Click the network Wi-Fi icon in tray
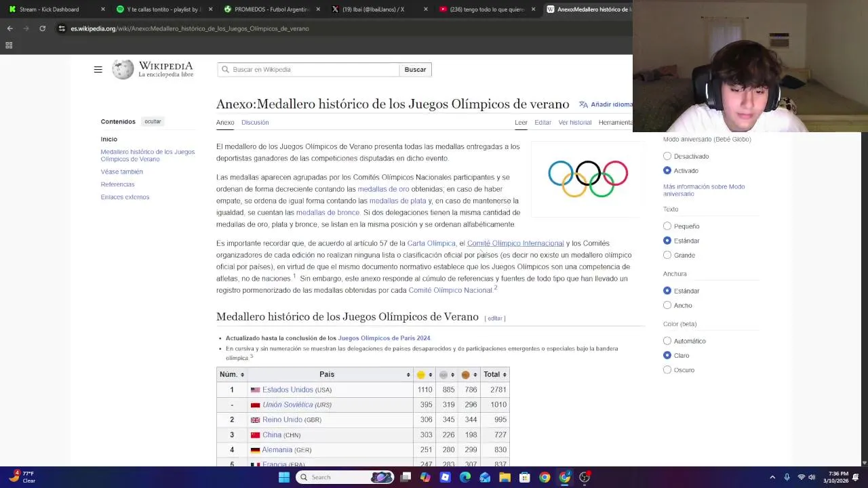This screenshot has width=868, height=488. click(x=801, y=477)
